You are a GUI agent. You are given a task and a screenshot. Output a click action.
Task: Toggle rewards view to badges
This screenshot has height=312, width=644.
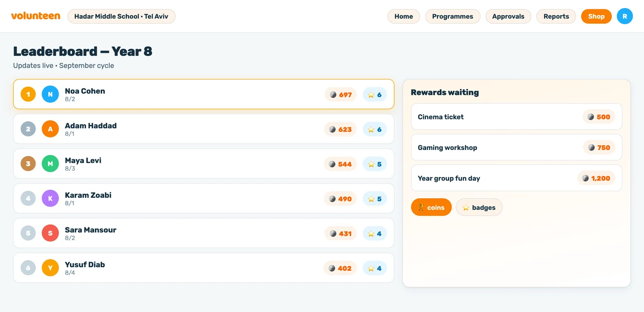pyautogui.click(x=479, y=207)
